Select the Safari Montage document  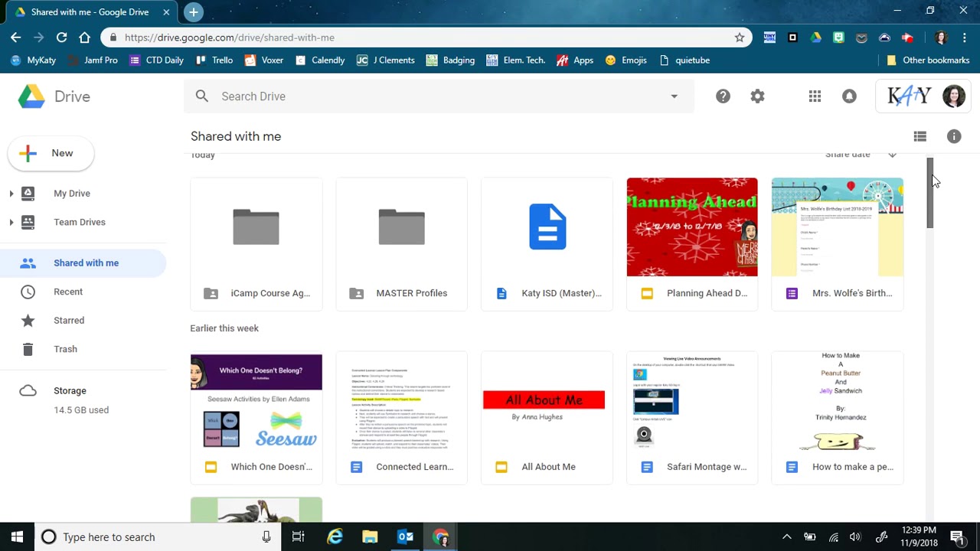[x=692, y=419]
